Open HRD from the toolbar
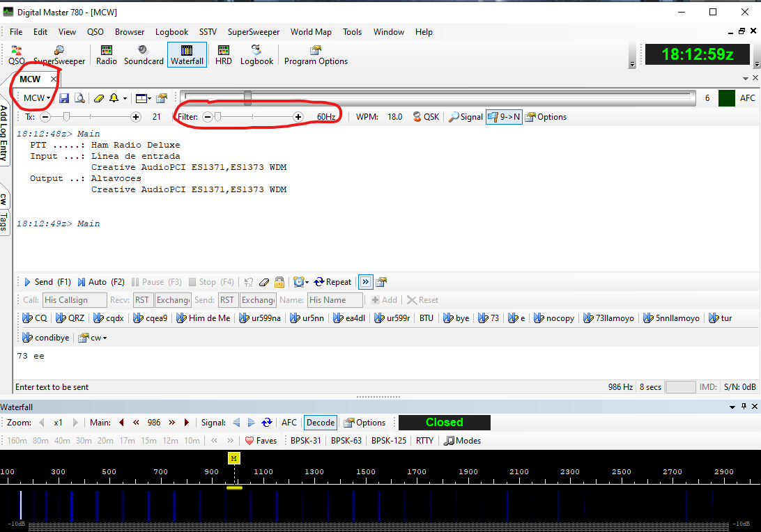Viewport: 761px width, 532px height. point(223,55)
